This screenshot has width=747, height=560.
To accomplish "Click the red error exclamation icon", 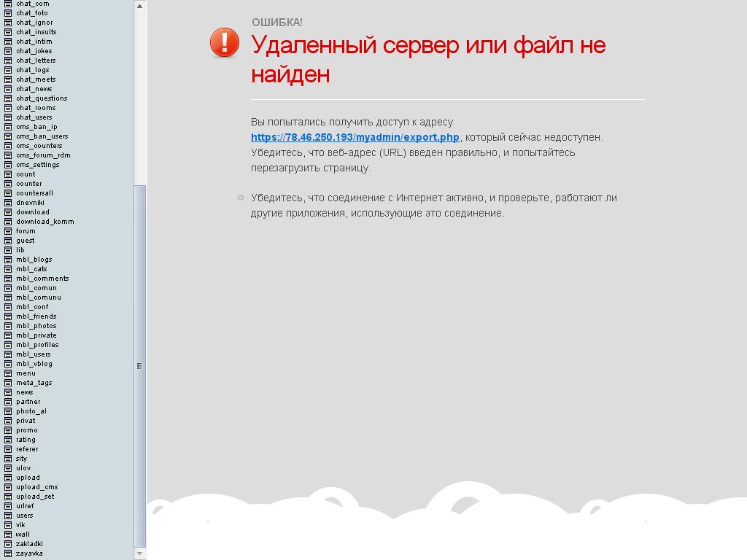I will click(225, 42).
